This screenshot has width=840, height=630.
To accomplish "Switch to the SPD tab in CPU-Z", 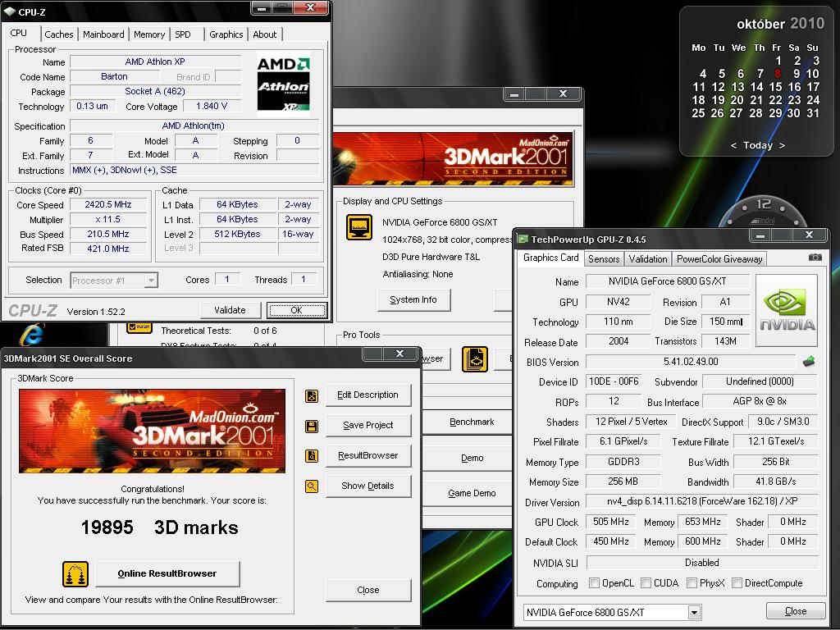I will coord(183,34).
